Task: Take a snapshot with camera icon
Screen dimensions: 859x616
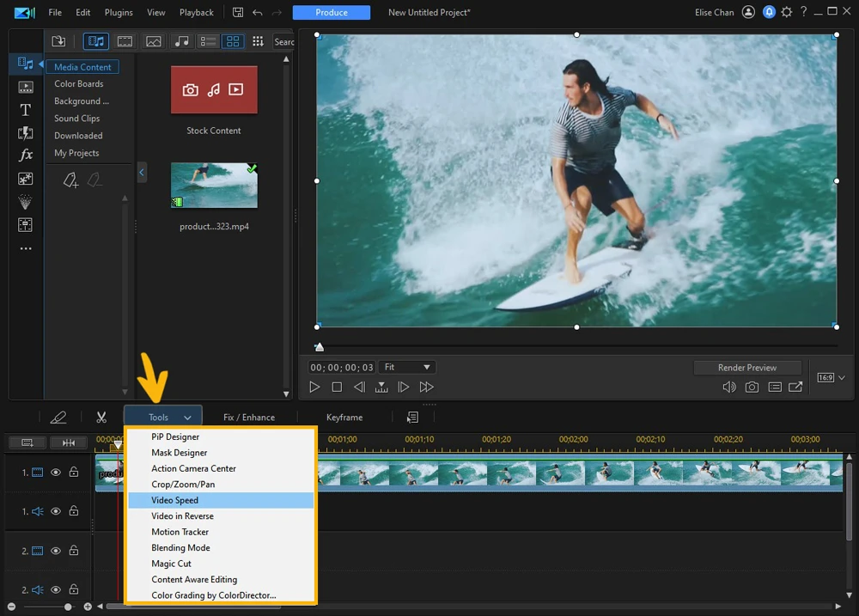Action: (752, 387)
